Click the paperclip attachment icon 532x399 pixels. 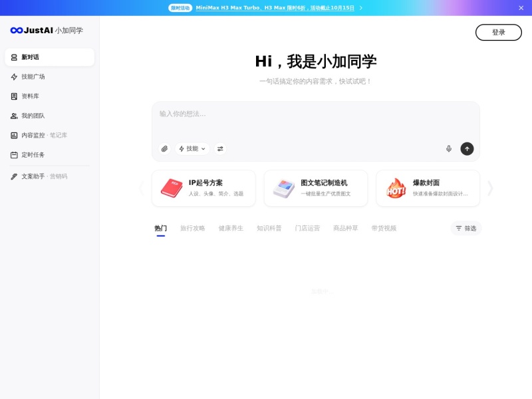pyautogui.click(x=164, y=148)
